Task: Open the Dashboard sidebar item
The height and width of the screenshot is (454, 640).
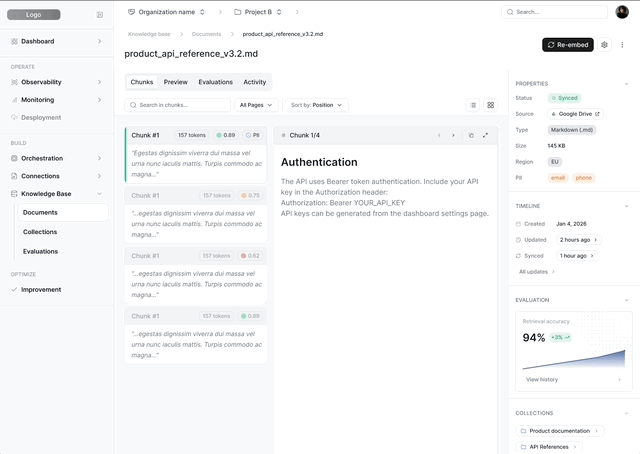Action: point(57,41)
